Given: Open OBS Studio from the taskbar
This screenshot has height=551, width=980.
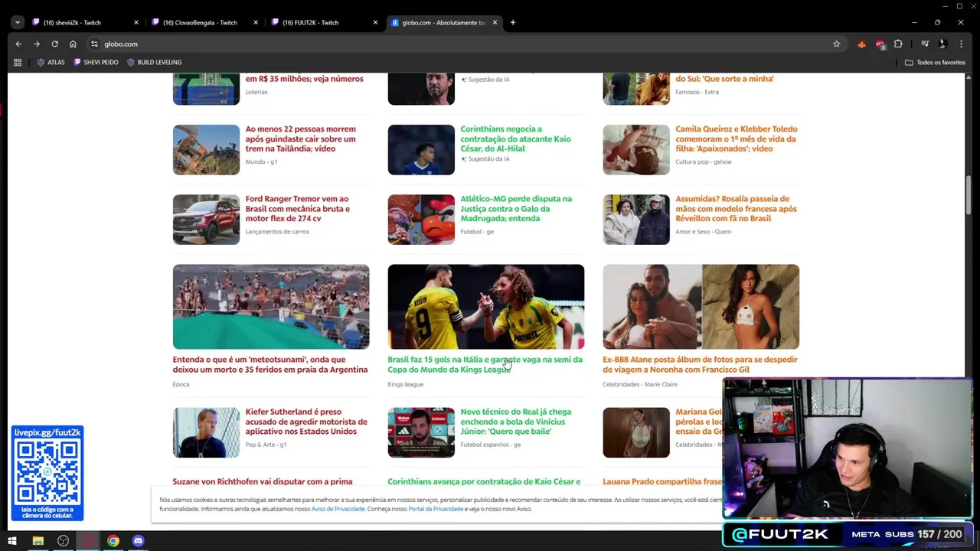Looking at the screenshot, I should click(63, 541).
